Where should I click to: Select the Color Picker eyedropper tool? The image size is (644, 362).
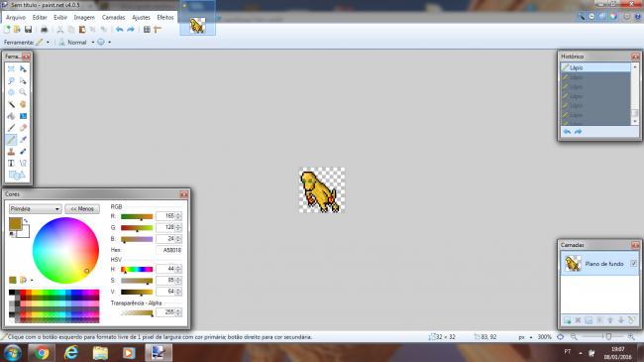coord(23,140)
